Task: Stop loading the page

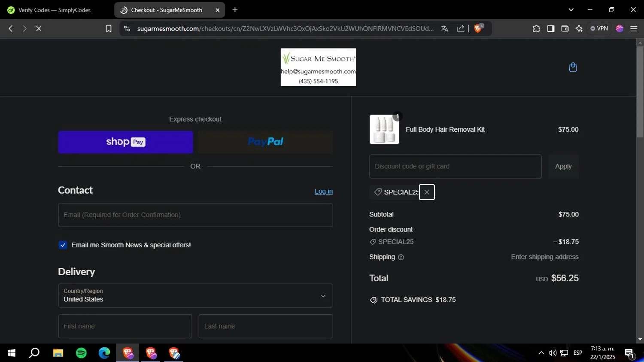Action: click(39, 28)
